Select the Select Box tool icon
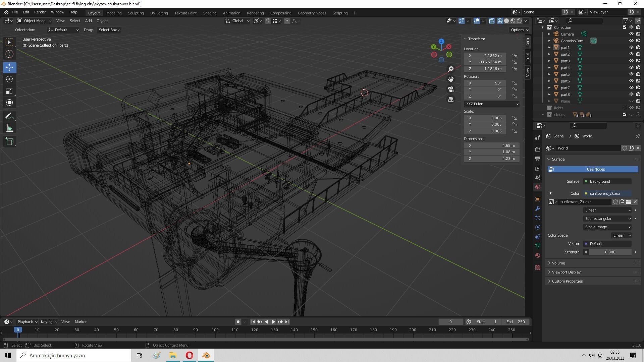This screenshot has width=644, height=362. [x=9, y=42]
